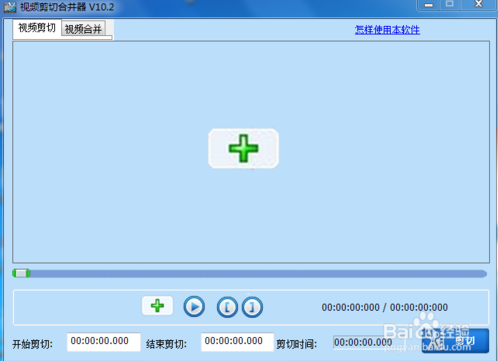
Task: Play the video with the blue play button
Action: click(x=194, y=307)
